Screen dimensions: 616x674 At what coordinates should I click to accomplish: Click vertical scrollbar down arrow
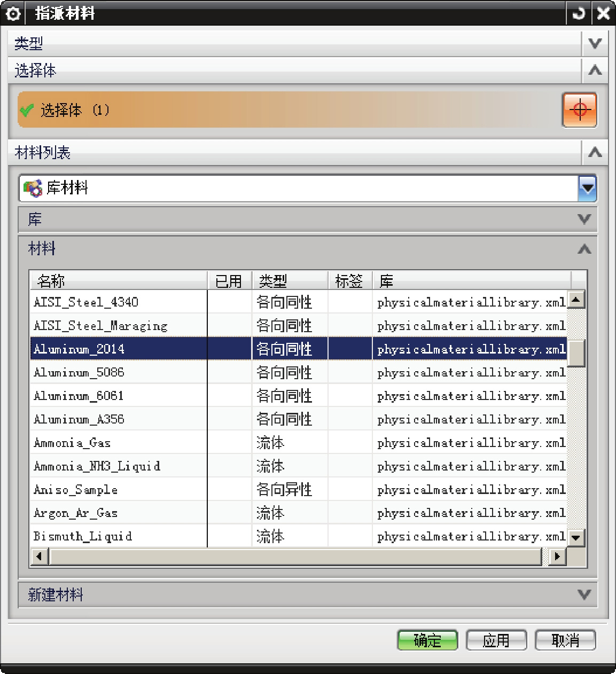coord(576,538)
